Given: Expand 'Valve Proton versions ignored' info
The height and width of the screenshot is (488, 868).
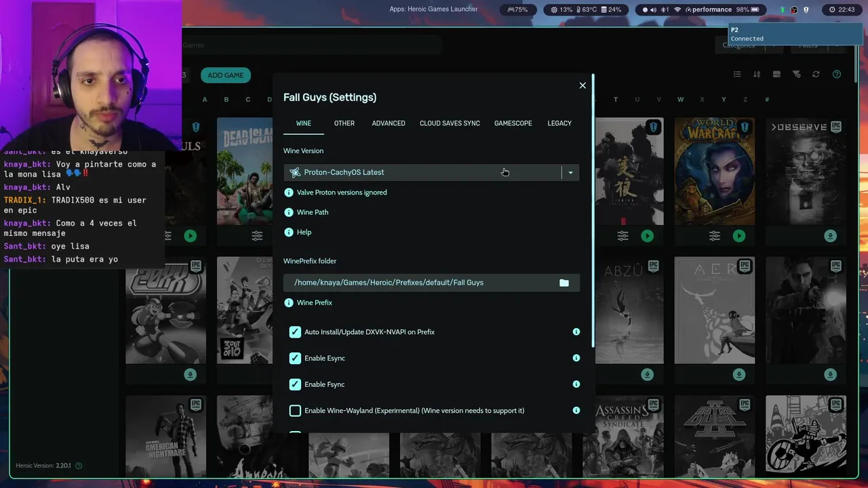Looking at the screenshot, I should pos(336,192).
